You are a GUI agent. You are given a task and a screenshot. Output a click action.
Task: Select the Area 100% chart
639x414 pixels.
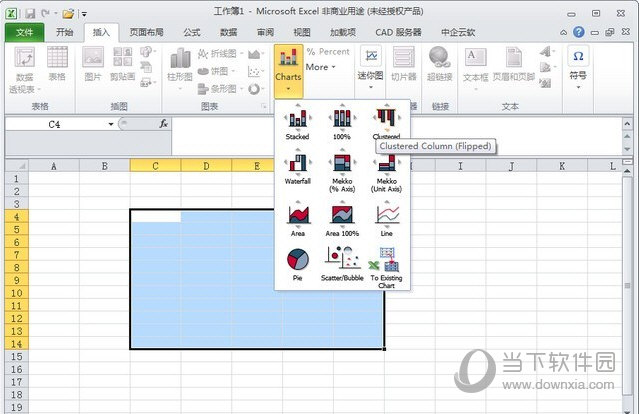click(342, 216)
